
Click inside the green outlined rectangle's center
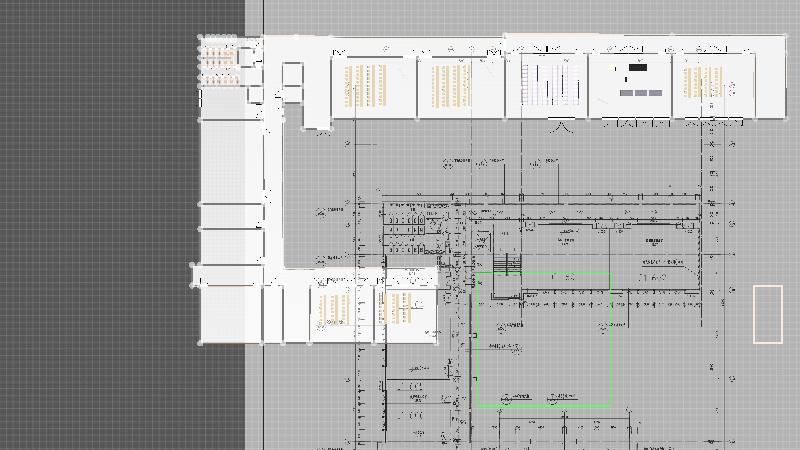[x=543, y=340]
